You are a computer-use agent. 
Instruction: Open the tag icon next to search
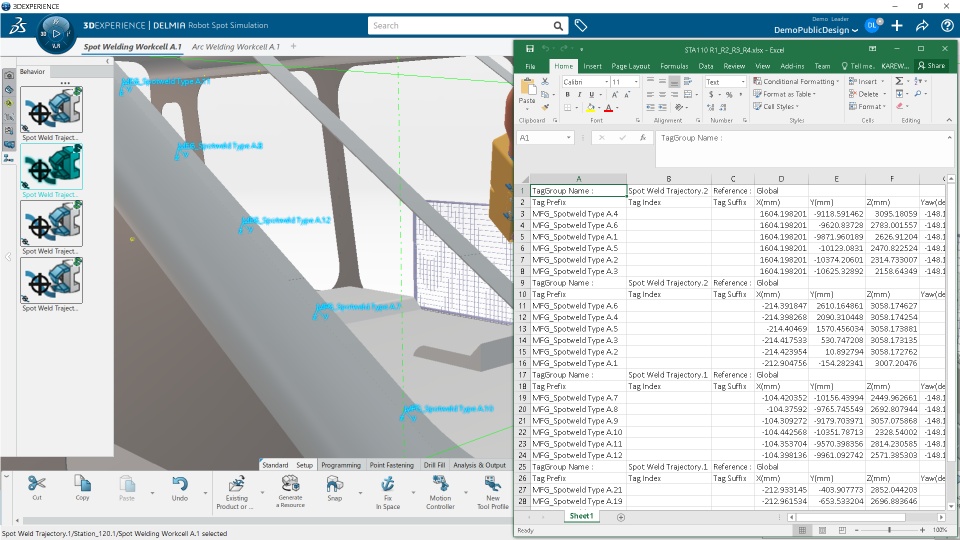(x=581, y=26)
